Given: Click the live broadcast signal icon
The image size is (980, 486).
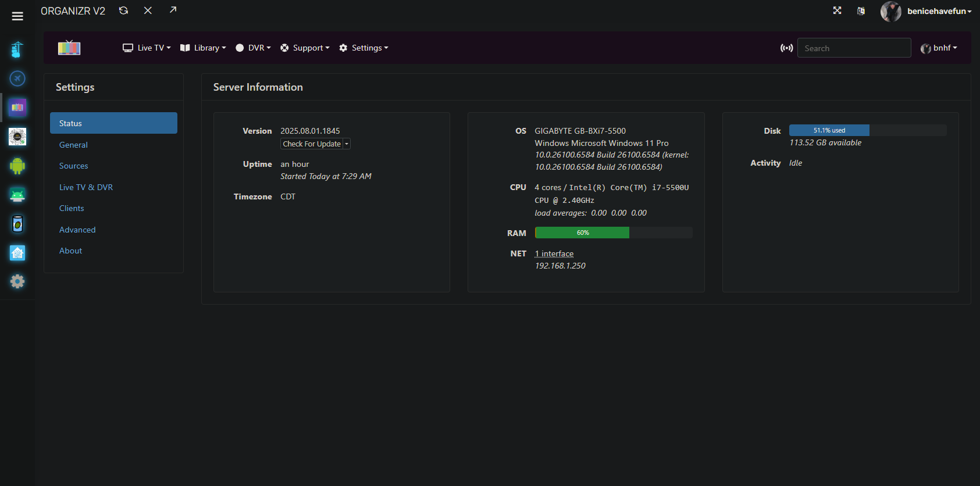Looking at the screenshot, I should pyautogui.click(x=786, y=48).
